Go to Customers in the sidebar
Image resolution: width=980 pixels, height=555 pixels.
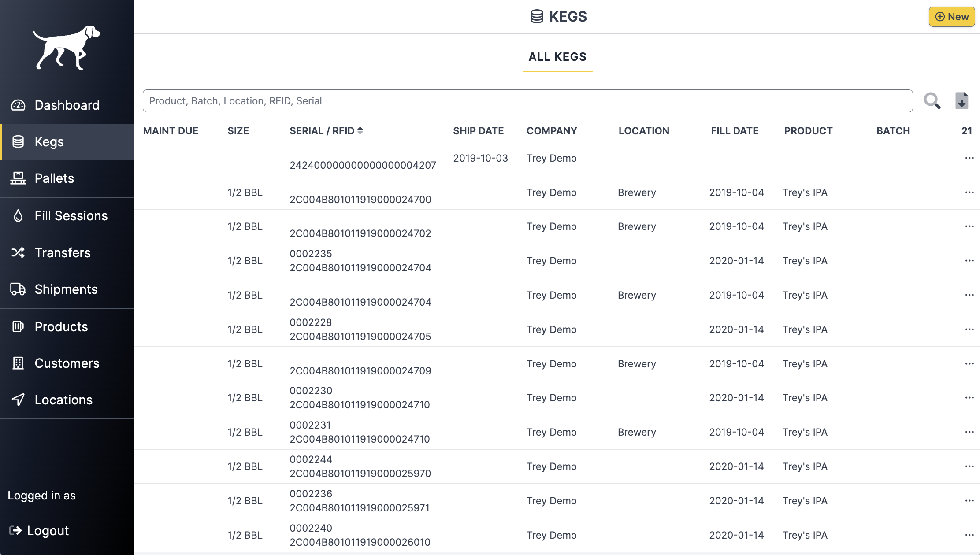67,363
